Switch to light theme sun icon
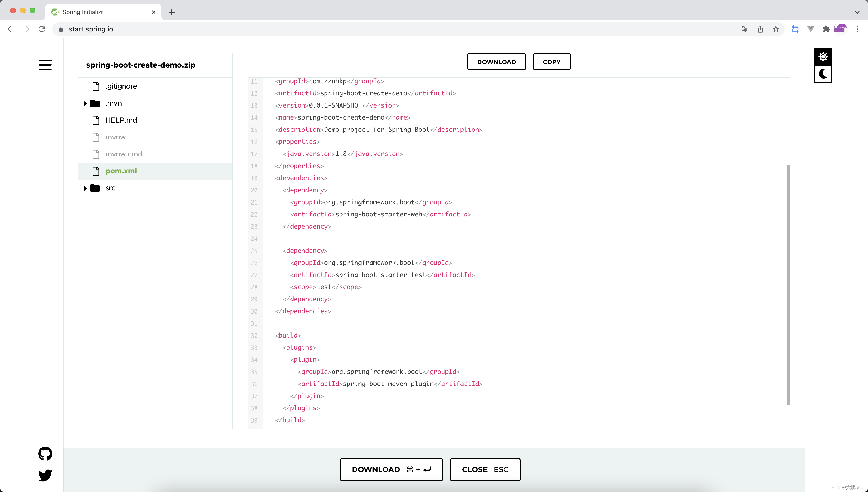Screen dimensions: 868x492 coord(823,56)
